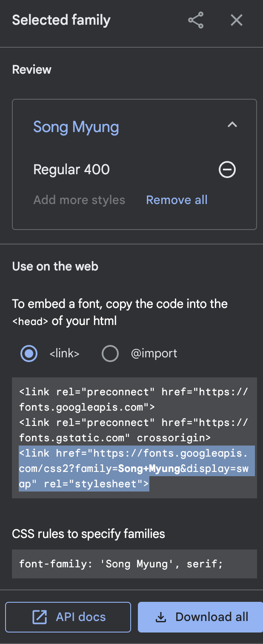263x644 pixels.
Task: Click the Regular 400 style label
Action: pyautogui.click(x=71, y=170)
